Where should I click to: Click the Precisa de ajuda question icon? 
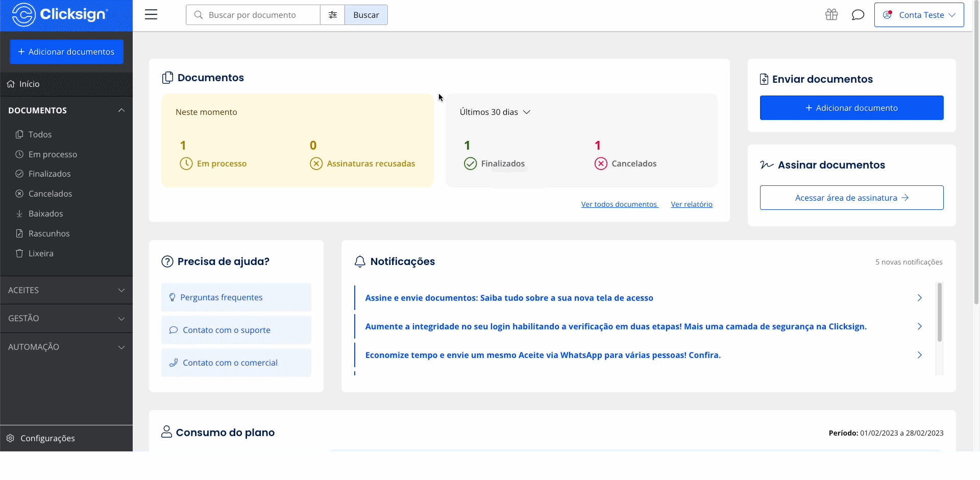click(167, 261)
